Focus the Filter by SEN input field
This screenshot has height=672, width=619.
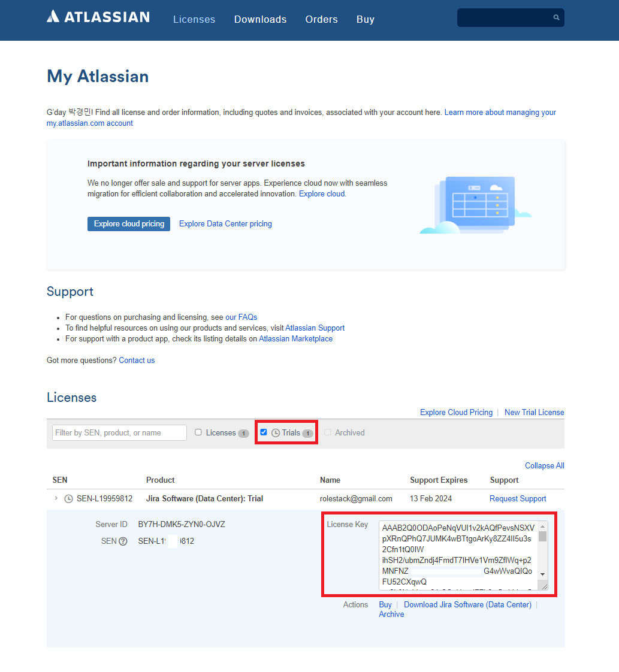coord(119,433)
